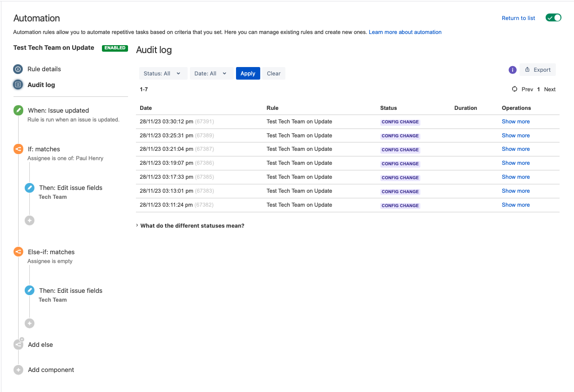
Task: Click the blue Apply button
Action: pos(248,74)
